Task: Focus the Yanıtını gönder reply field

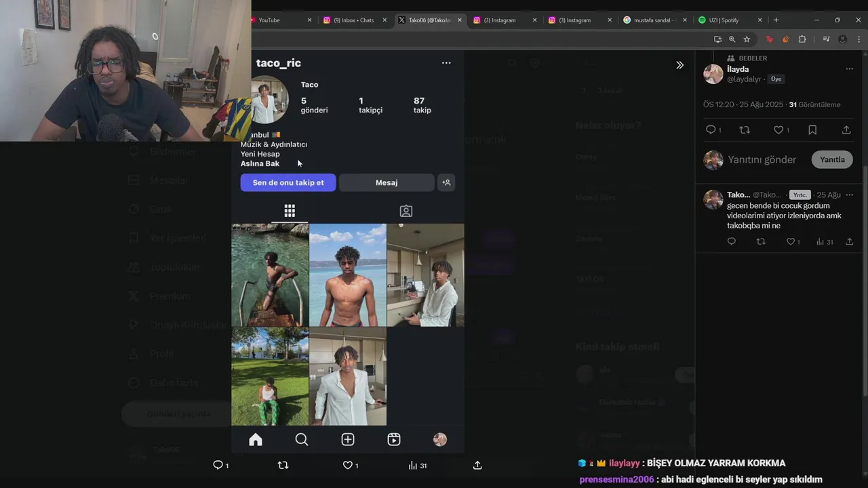Action: pyautogui.click(x=762, y=160)
